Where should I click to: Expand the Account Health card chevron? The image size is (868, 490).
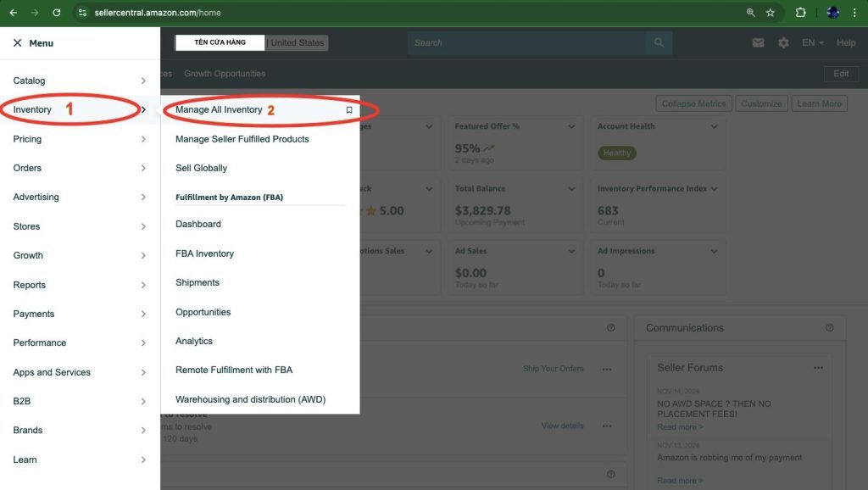(x=714, y=126)
